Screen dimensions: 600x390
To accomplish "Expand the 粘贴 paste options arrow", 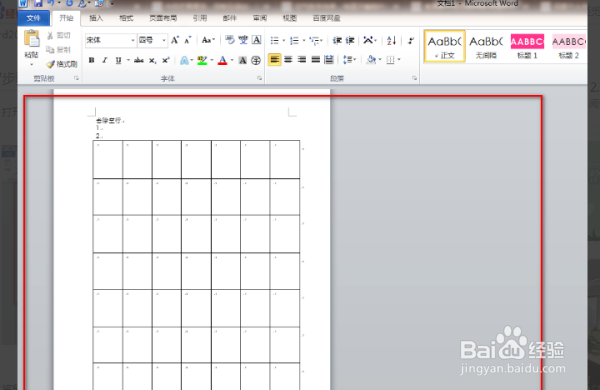I will (x=31, y=64).
